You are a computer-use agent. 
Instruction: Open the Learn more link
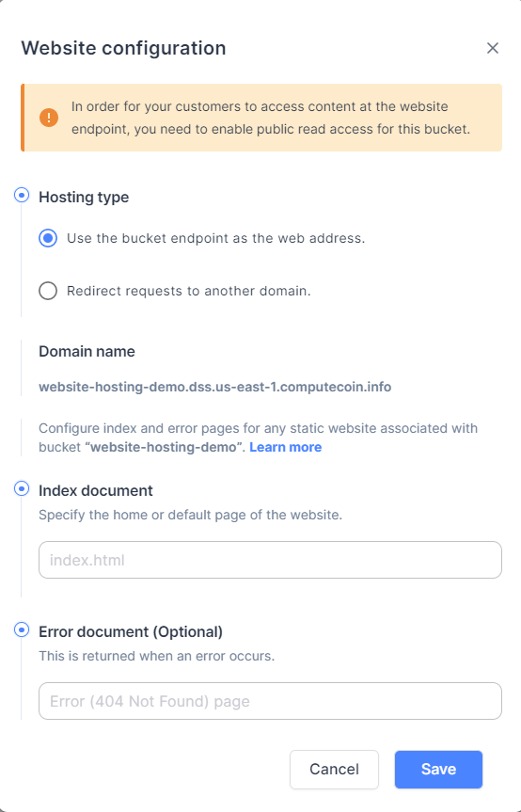click(286, 447)
